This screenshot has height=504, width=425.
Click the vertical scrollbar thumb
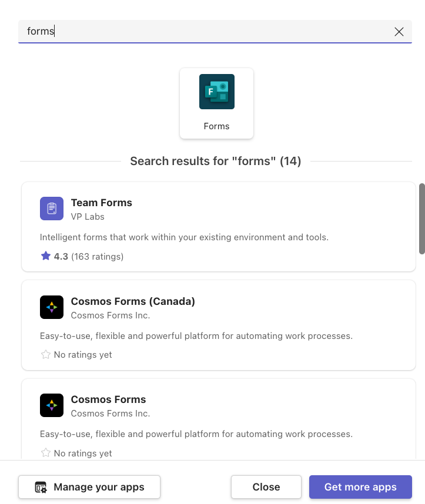coord(421,219)
